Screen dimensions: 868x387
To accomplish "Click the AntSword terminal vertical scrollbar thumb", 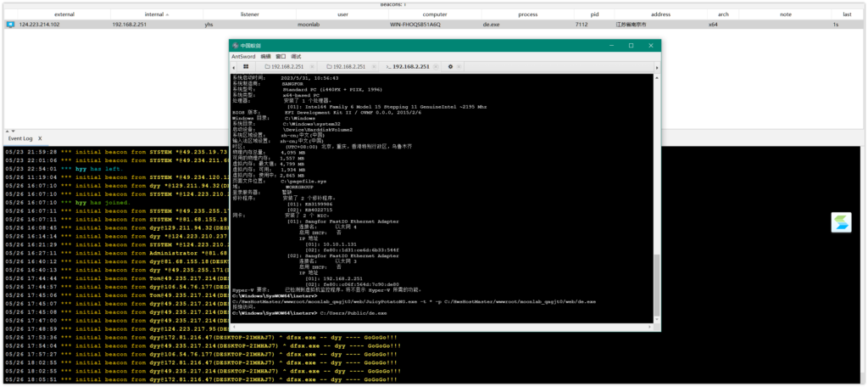I will pyautogui.click(x=657, y=285).
